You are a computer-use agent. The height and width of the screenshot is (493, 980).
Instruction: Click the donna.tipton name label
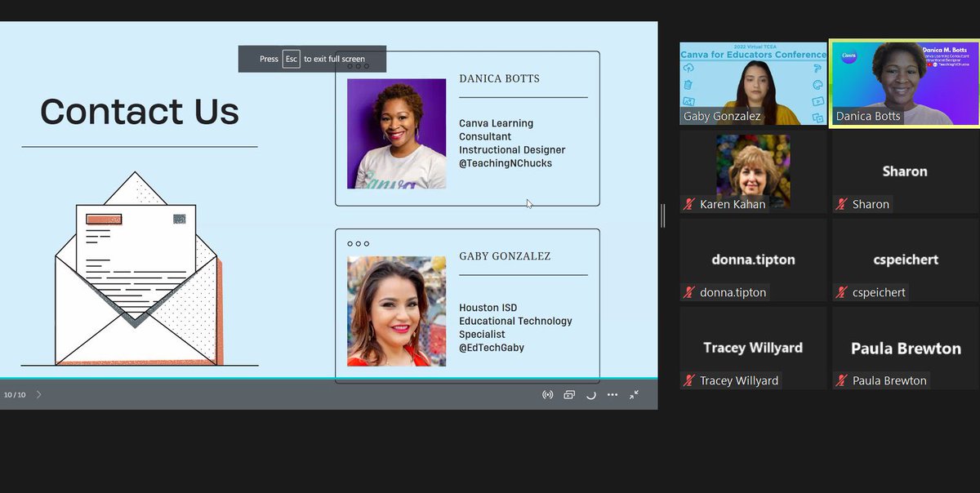pyautogui.click(x=733, y=292)
